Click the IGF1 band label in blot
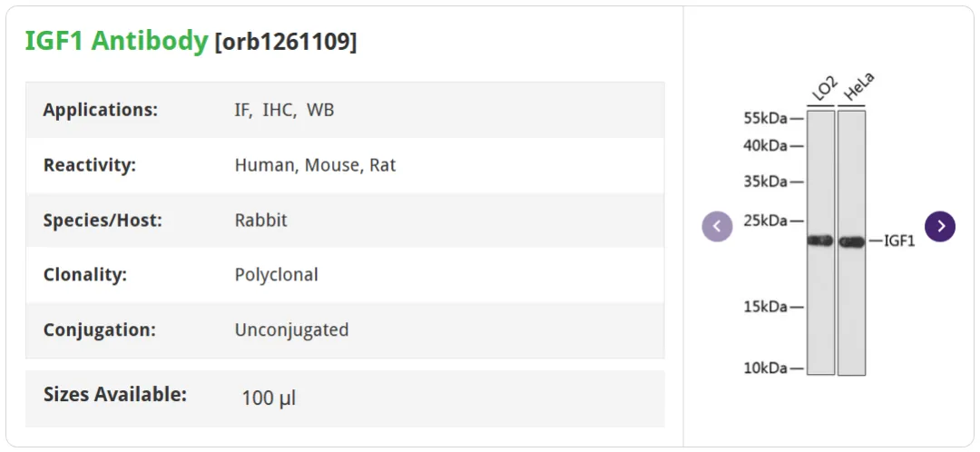The image size is (980, 452). [x=899, y=241]
